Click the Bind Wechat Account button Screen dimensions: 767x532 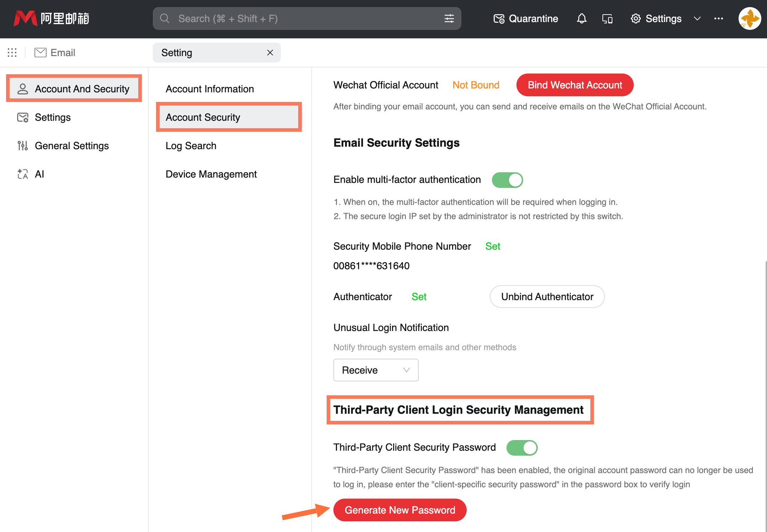[x=574, y=85]
